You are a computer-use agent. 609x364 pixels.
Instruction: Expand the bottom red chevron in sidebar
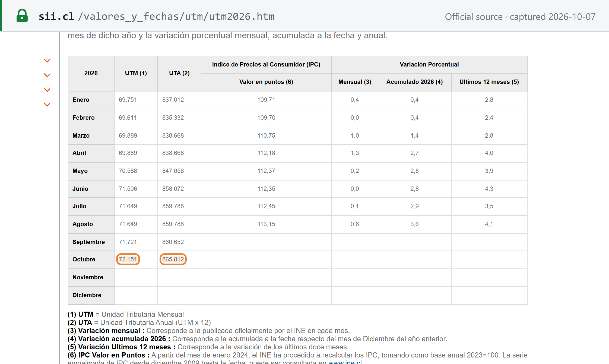(x=47, y=105)
